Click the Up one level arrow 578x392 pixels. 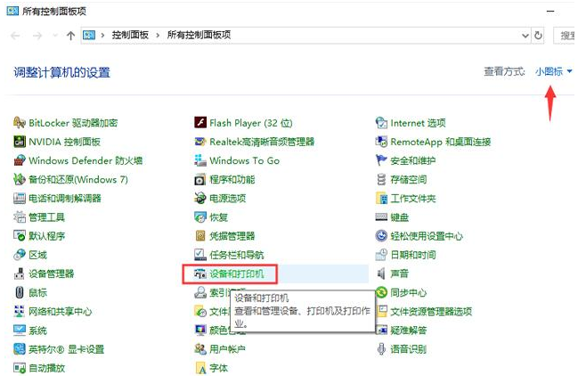coord(70,35)
